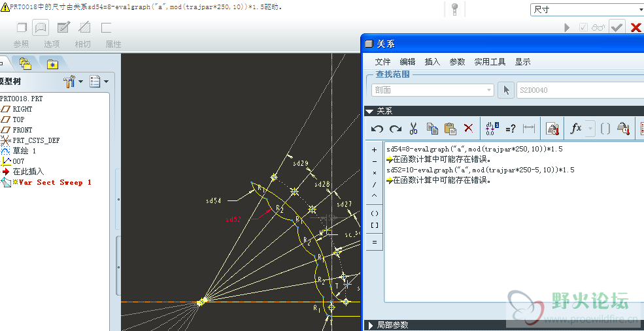644x331 pixels.
Task: Copy relation text using the copy icon
Action: [x=432, y=129]
